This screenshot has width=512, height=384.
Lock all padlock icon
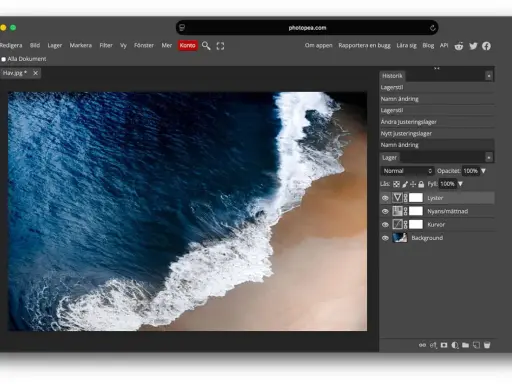(421, 184)
